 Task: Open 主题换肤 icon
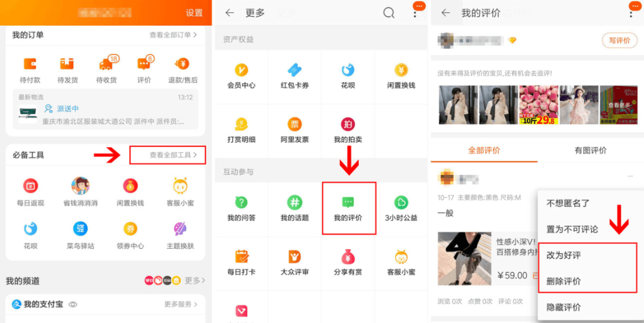pos(180,229)
